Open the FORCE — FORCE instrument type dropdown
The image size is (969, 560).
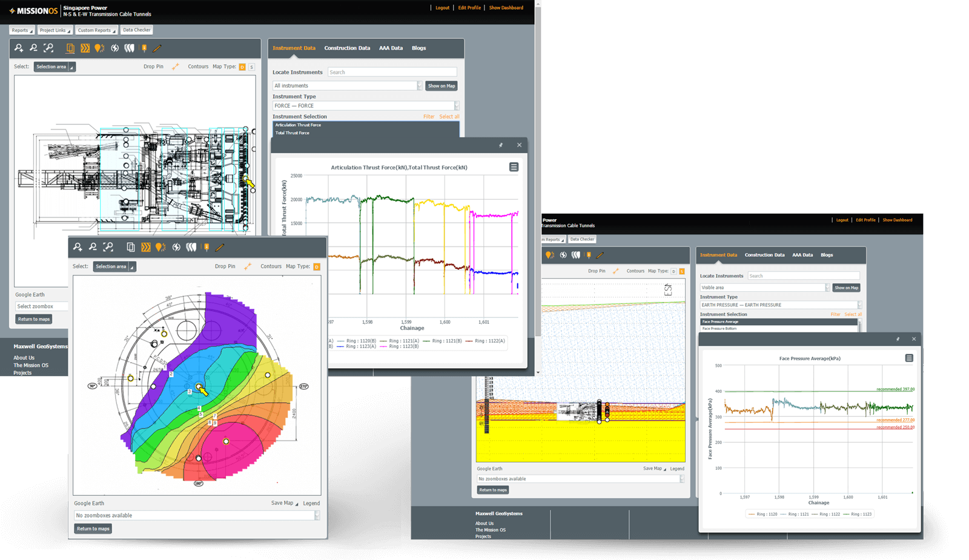click(366, 105)
